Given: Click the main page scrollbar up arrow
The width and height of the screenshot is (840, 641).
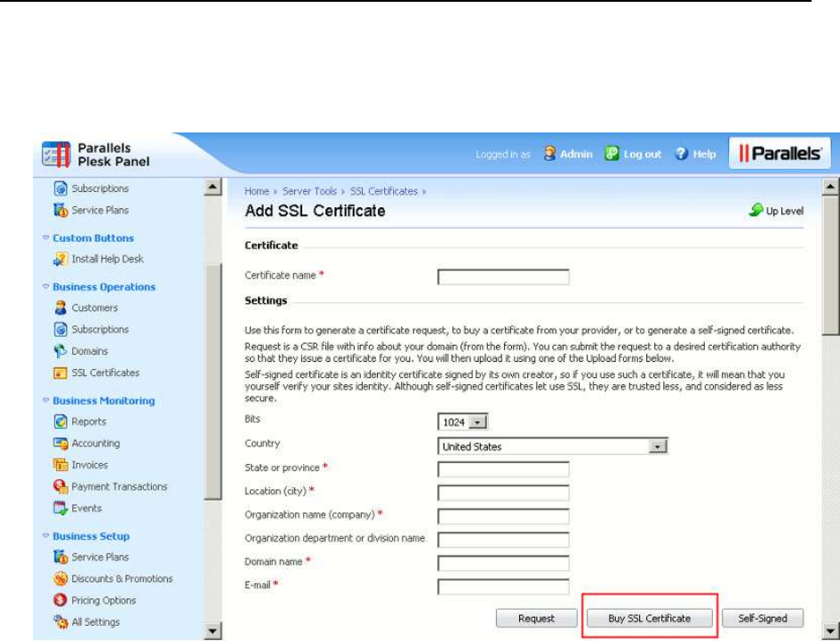Looking at the screenshot, I should pyautogui.click(x=830, y=187).
